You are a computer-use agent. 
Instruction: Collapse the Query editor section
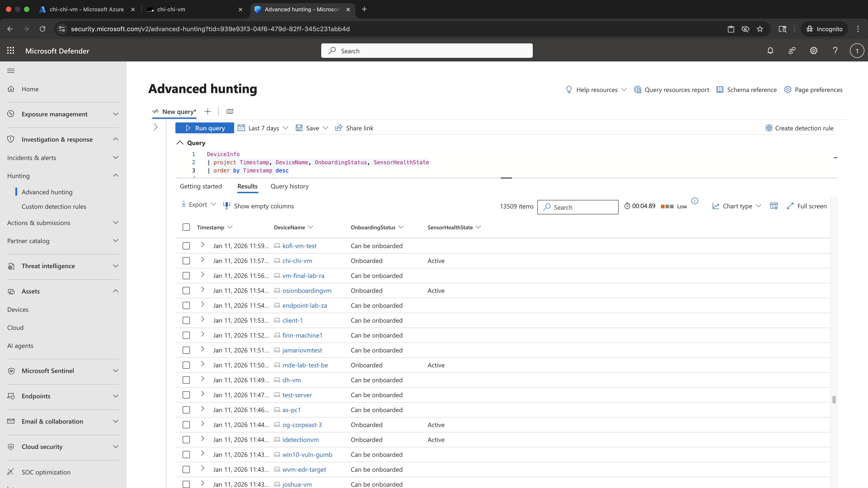(x=180, y=143)
